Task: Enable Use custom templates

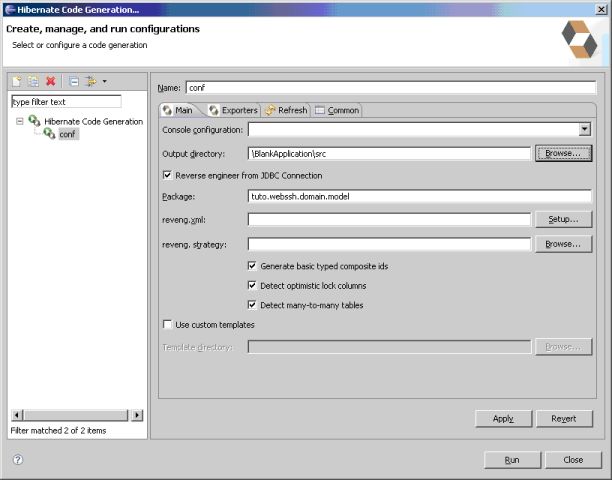Action: pyautogui.click(x=167, y=324)
